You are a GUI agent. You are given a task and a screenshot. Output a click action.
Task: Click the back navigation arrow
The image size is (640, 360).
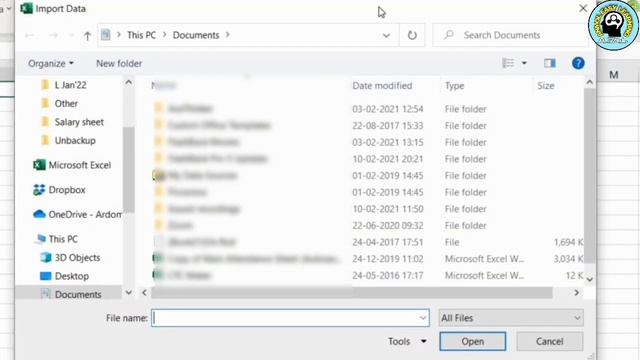pyautogui.click(x=29, y=36)
